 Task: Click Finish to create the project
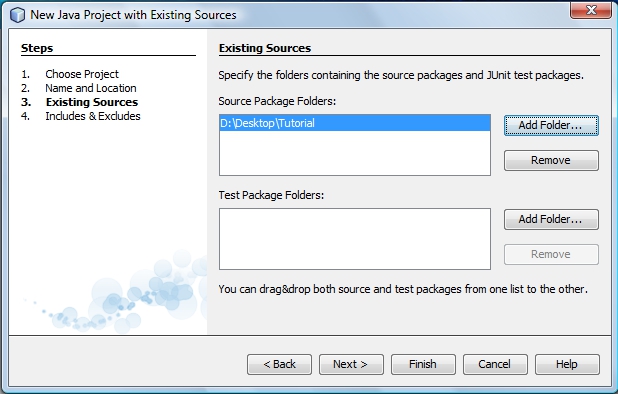[423, 364]
